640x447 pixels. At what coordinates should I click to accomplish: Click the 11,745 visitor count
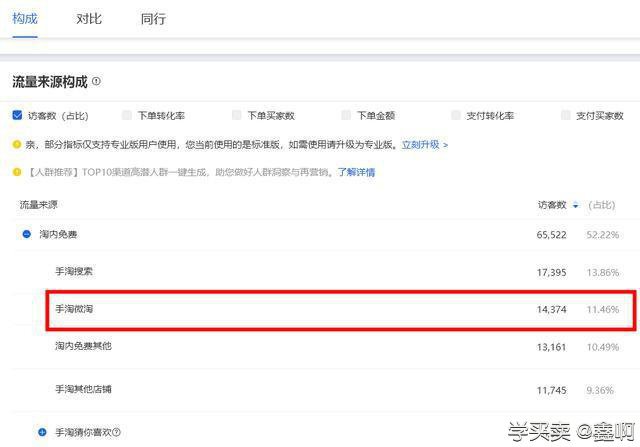(x=551, y=391)
